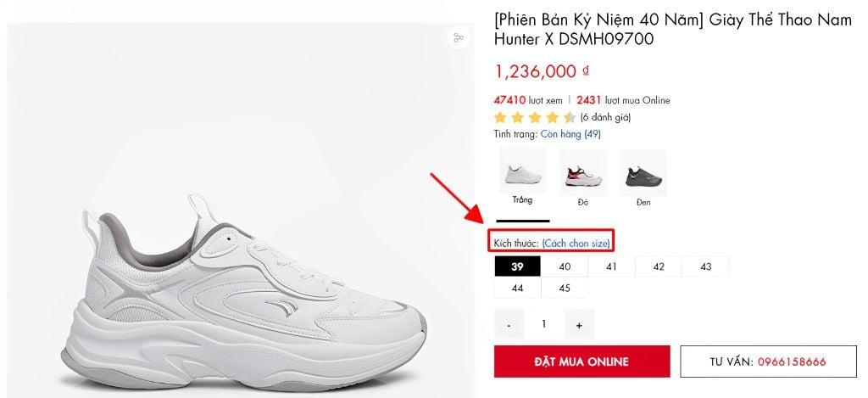This screenshot has width=868, height=398.
Task: Select the red (Đỏ) color variant
Action: [x=583, y=174]
